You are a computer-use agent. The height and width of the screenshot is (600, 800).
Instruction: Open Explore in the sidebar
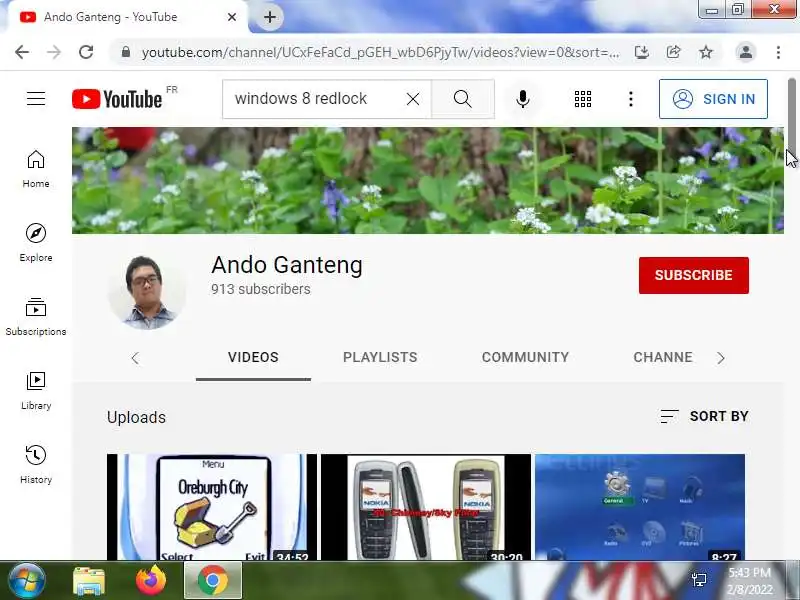pyautogui.click(x=36, y=243)
